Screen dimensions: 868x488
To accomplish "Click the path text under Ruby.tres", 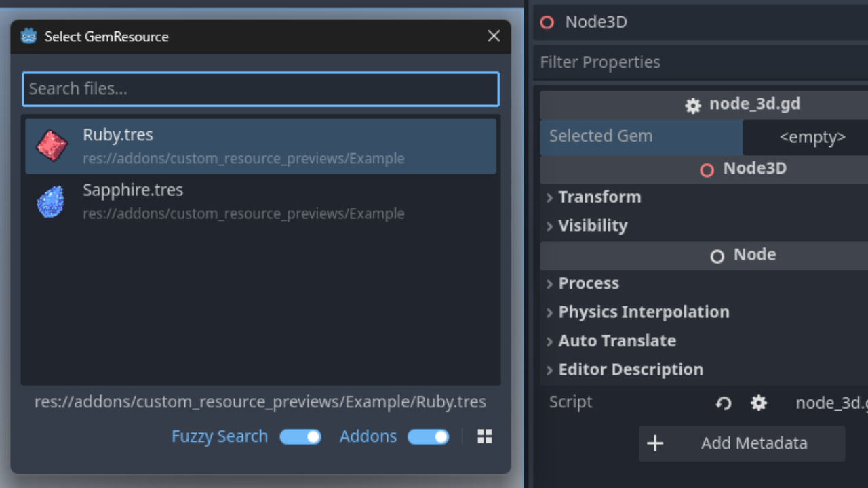I will coord(243,159).
